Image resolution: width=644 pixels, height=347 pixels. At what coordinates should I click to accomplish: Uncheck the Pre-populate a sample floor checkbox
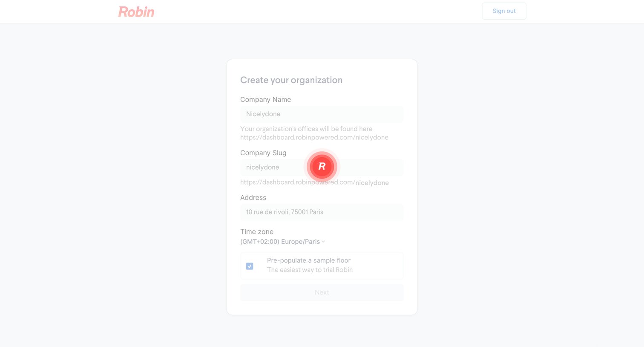pyautogui.click(x=250, y=266)
